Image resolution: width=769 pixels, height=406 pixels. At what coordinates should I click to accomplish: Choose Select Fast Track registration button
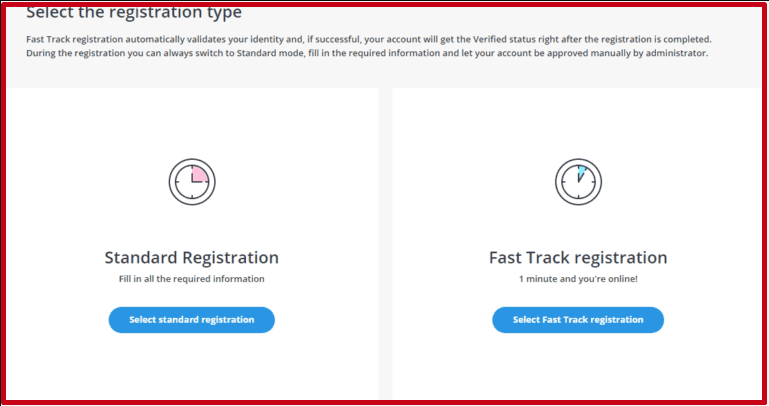(577, 320)
